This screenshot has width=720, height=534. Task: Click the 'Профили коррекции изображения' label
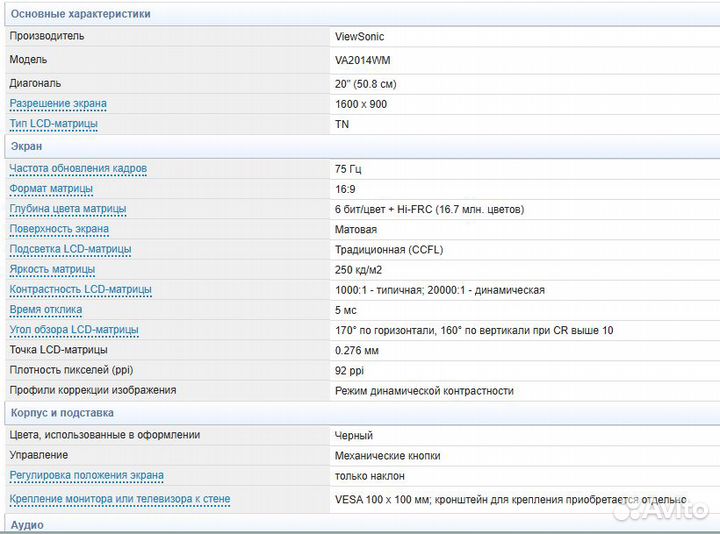coord(93,390)
